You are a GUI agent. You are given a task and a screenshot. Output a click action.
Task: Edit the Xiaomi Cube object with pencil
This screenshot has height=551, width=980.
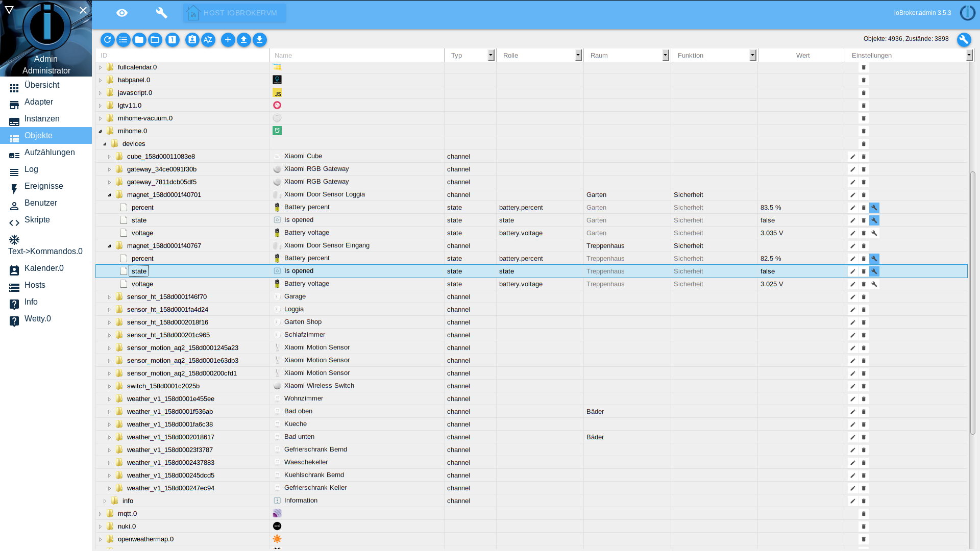click(852, 157)
